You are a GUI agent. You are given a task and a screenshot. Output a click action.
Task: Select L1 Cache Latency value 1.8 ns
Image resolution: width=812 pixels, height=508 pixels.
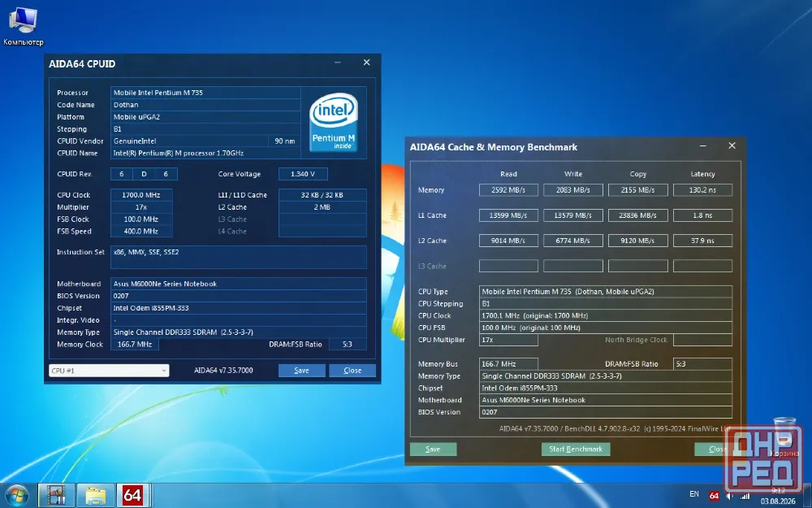click(x=702, y=215)
